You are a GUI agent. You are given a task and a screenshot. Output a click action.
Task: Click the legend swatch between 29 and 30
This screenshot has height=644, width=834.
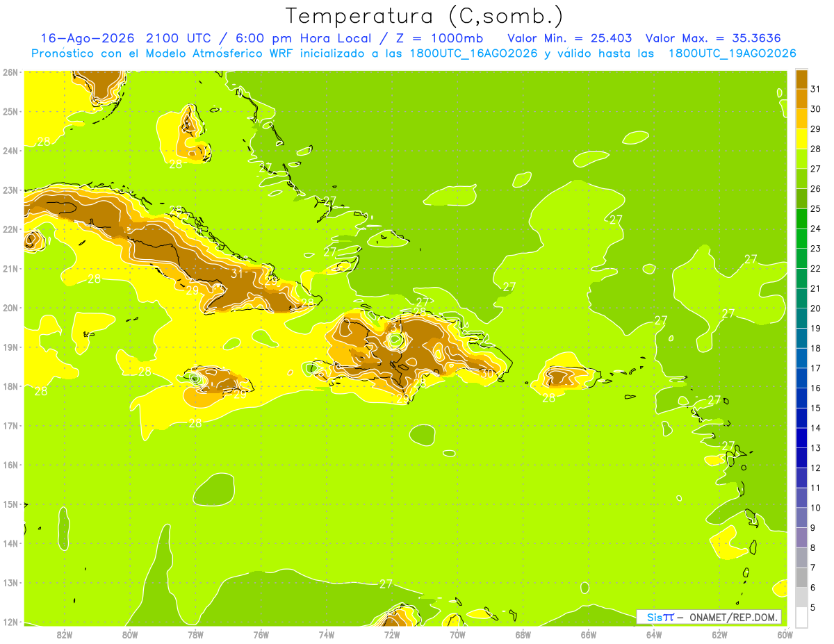point(801,119)
